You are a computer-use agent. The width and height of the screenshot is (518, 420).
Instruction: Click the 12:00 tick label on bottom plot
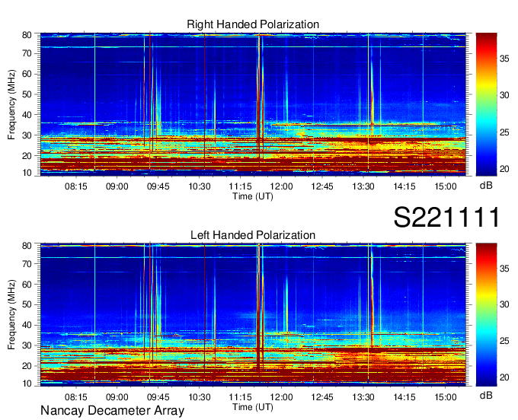pos(281,397)
